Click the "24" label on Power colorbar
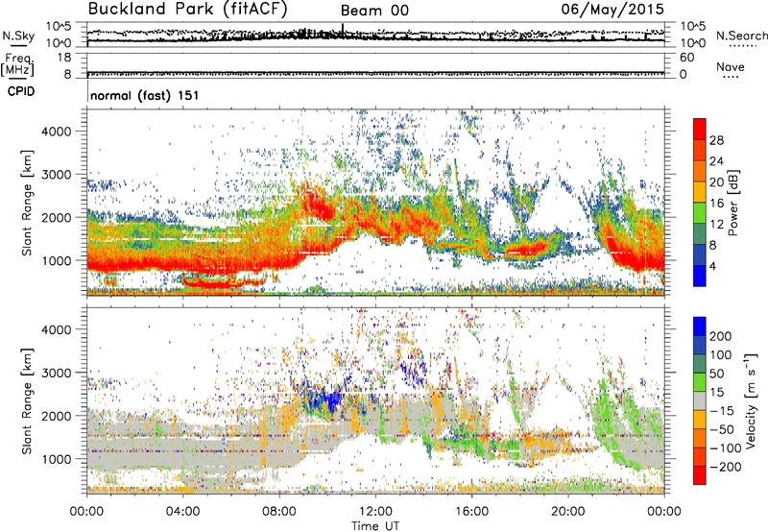Screen dimensions: 768x532 pos(716,161)
